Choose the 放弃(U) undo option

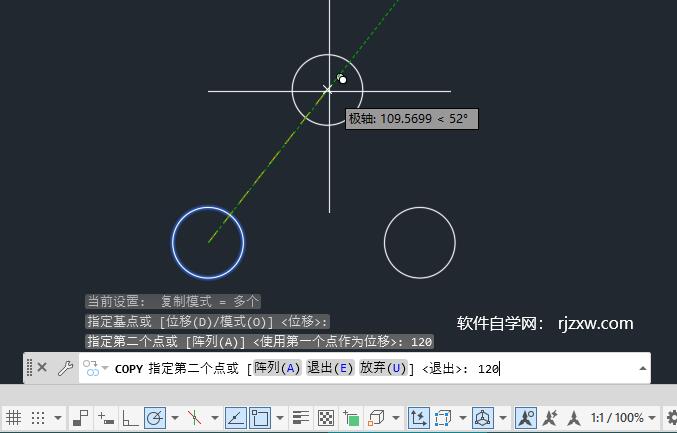click(x=383, y=368)
